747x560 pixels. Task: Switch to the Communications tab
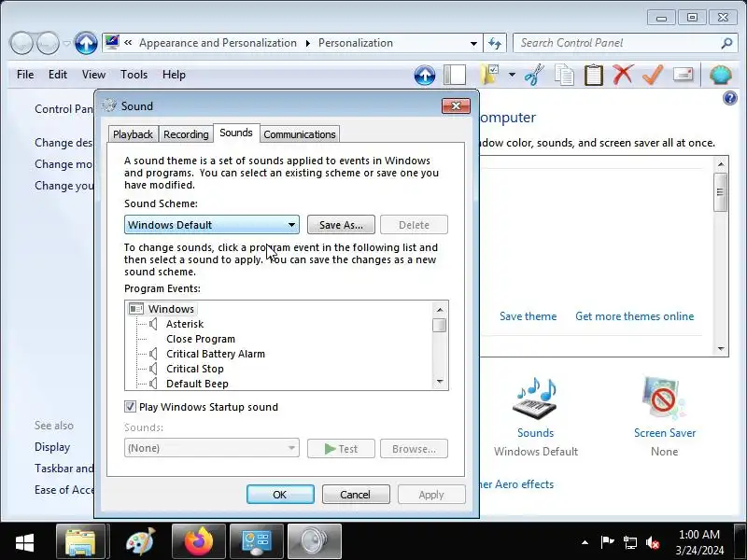(300, 134)
